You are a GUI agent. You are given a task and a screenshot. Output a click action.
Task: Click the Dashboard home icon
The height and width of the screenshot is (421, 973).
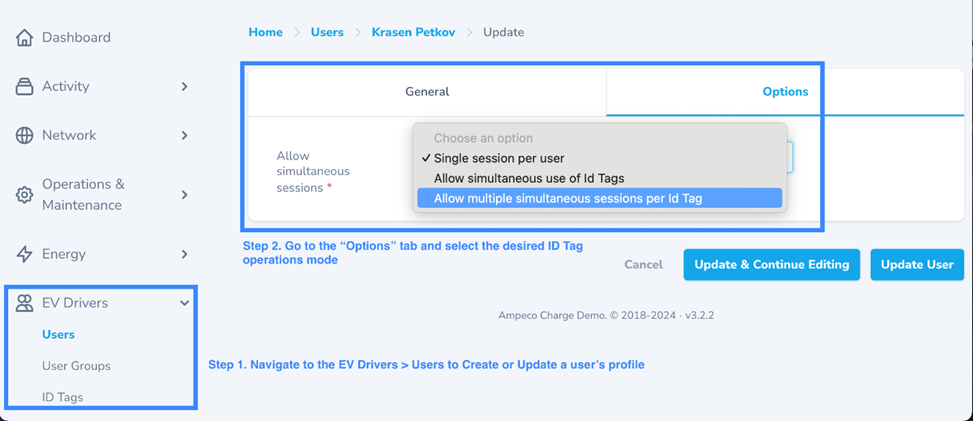pyautogui.click(x=24, y=38)
